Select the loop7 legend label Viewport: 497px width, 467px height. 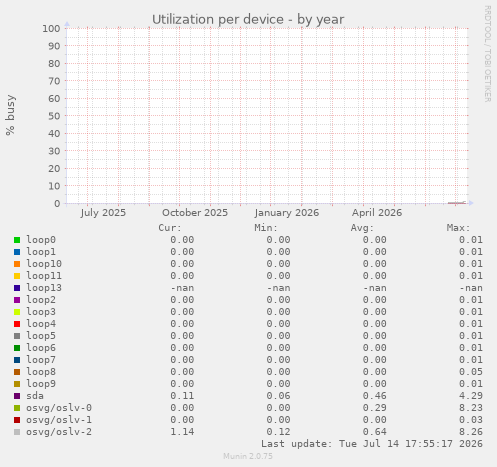tap(41, 360)
